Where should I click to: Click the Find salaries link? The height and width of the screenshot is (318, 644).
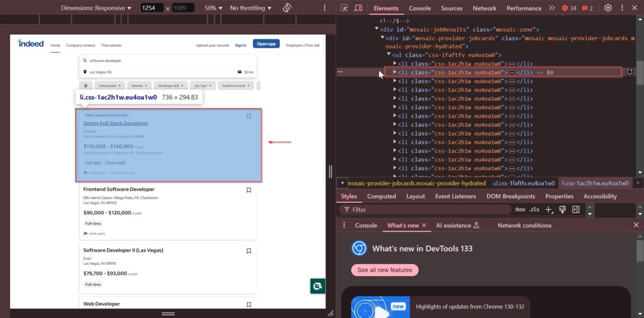pyautogui.click(x=111, y=45)
